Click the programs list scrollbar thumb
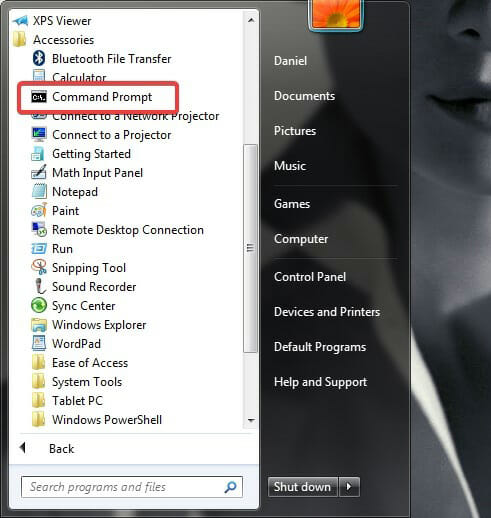This screenshot has height=518, width=491. tap(250, 248)
